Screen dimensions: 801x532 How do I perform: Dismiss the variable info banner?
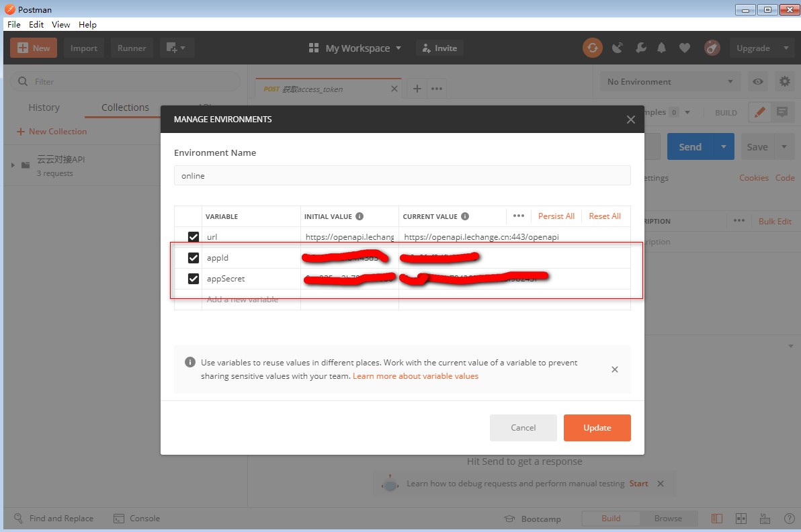[615, 369]
